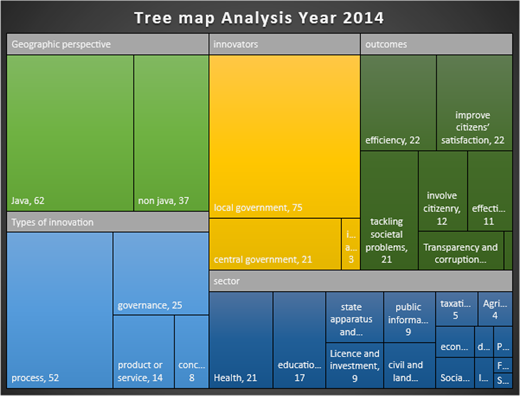This screenshot has width=520, height=396.
Task: Select the 'econ...' sector tile
Action: (455, 342)
